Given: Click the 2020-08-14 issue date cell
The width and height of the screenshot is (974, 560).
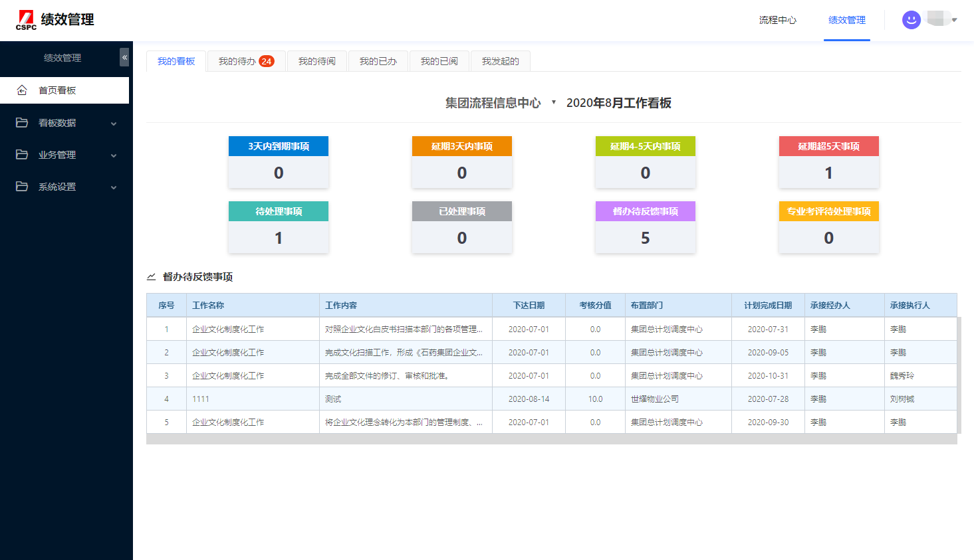Looking at the screenshot, I should tap(529, 399).
